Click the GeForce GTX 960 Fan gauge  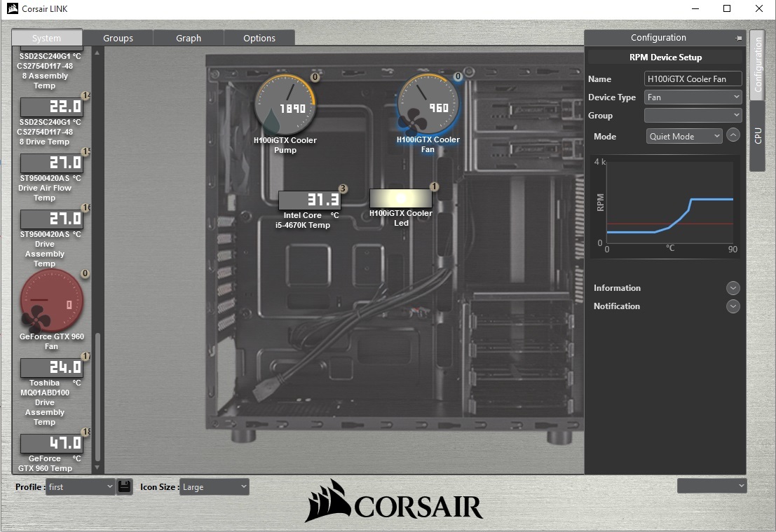52,301
